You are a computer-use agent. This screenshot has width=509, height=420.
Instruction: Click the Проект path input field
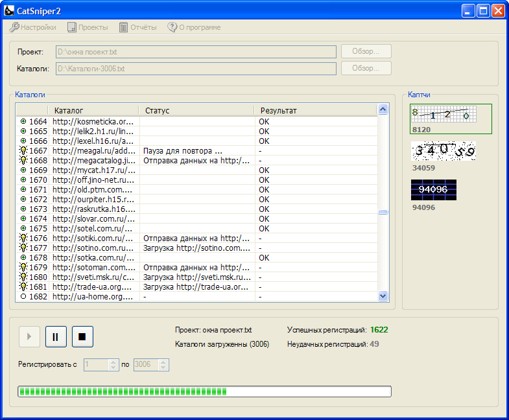pos(196,51)
